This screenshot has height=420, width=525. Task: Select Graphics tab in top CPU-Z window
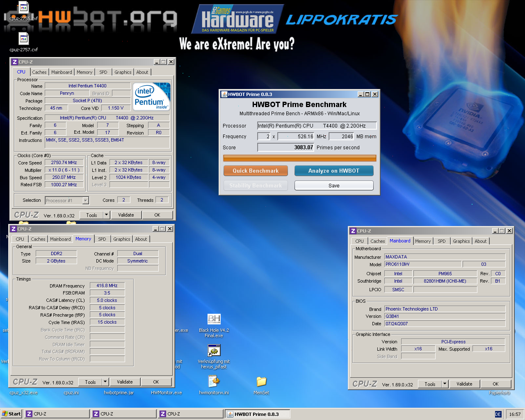pos(123,72)
